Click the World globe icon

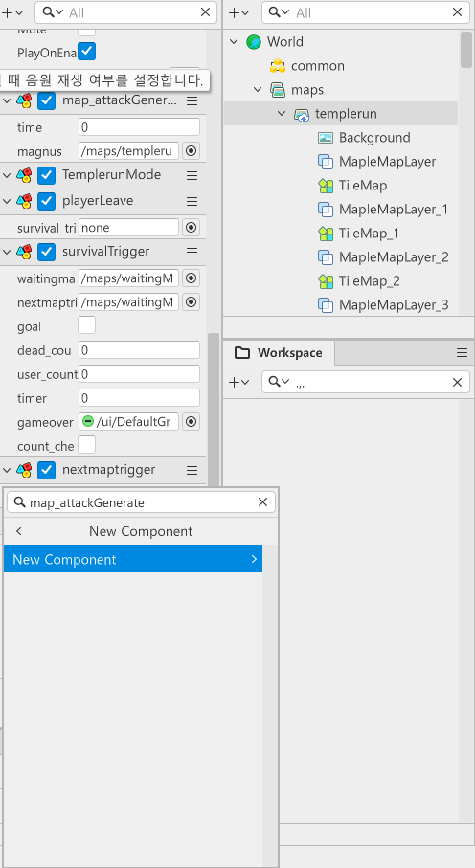pos(254,41)
